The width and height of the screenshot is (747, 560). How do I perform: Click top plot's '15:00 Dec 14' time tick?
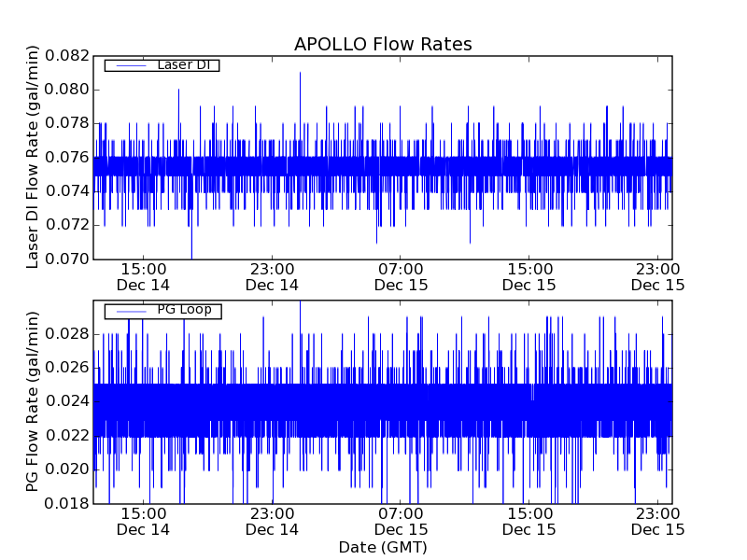click(143, 276)
